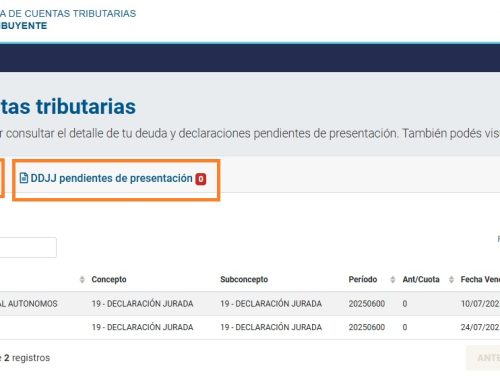Click the search input field above the table
500x380 pixels.
(x=28, y=247)
